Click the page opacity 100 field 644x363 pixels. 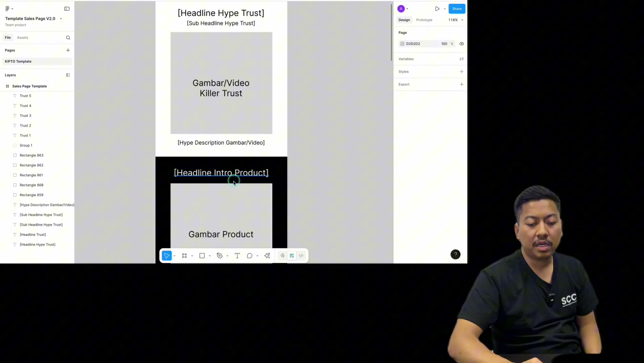pyautogui.click(x=444, y=44)
